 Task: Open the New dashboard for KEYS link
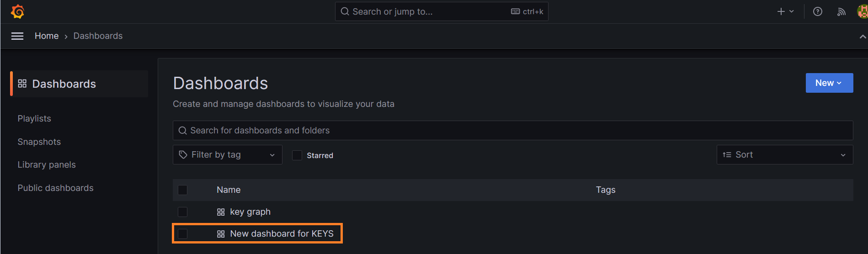[282, 234]
